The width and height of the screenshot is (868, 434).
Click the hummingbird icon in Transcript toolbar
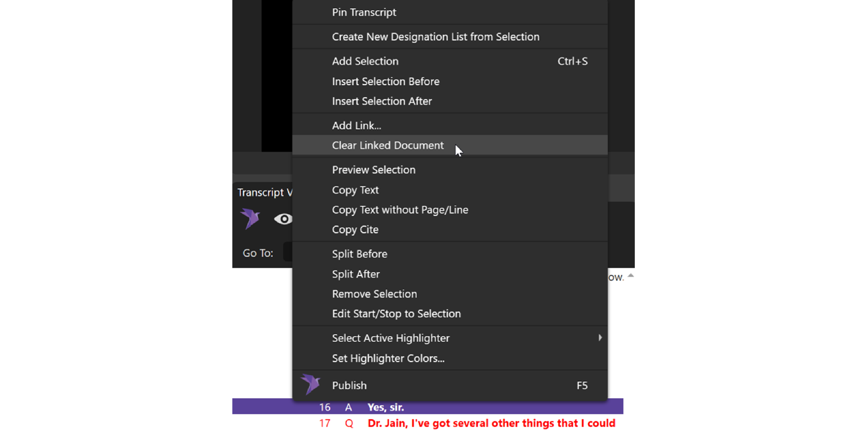[250, 218]
